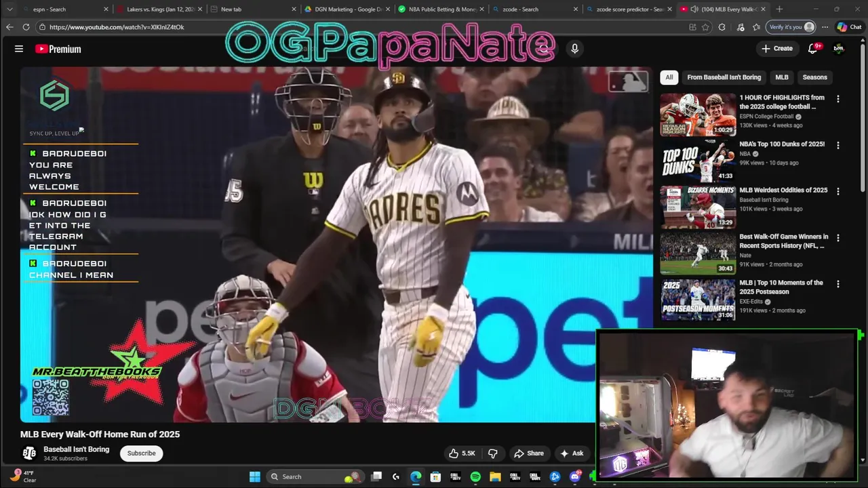868x488 pixels.
Task: Open more options for college football highlights video
Action: click(837, 99)
